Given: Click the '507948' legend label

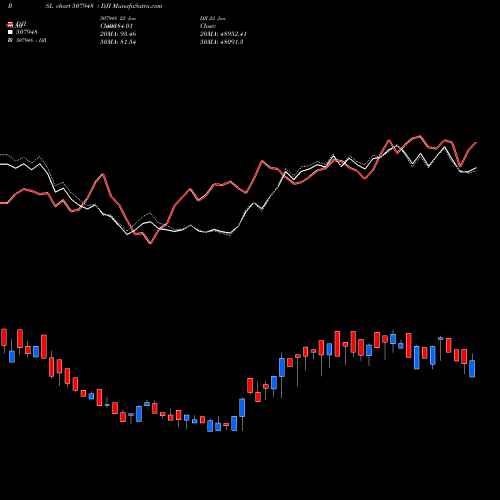Looking at the screenshot, I should click(x=27, y=32).
